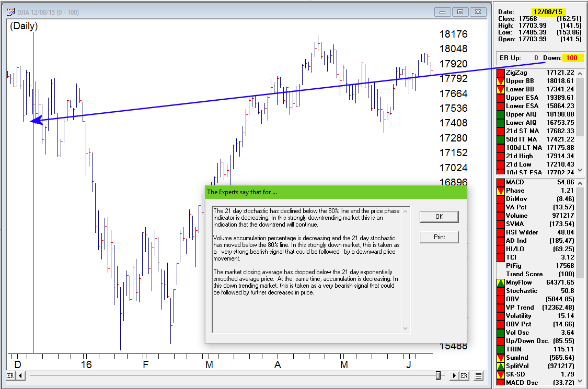Select the VA Pct indicator label
This screenshot has width=588, height=389.
point(516,207)
